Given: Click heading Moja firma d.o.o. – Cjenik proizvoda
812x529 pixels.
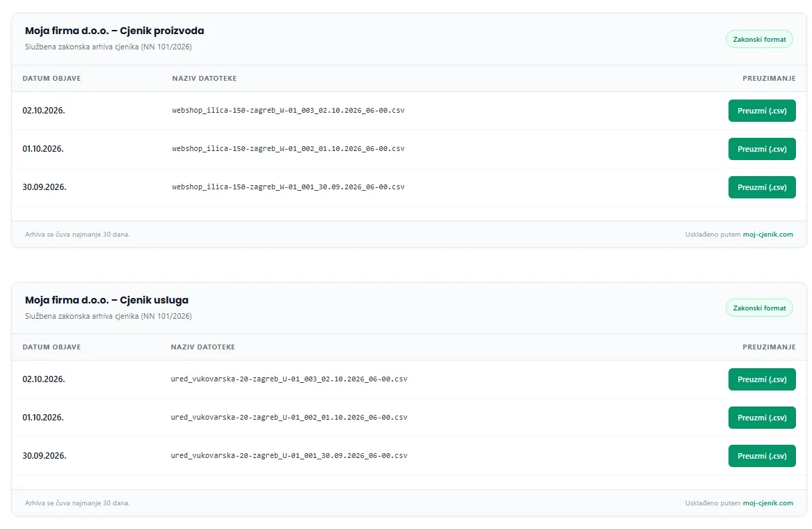Looking at the screenshot, I should tap(114, 31).
